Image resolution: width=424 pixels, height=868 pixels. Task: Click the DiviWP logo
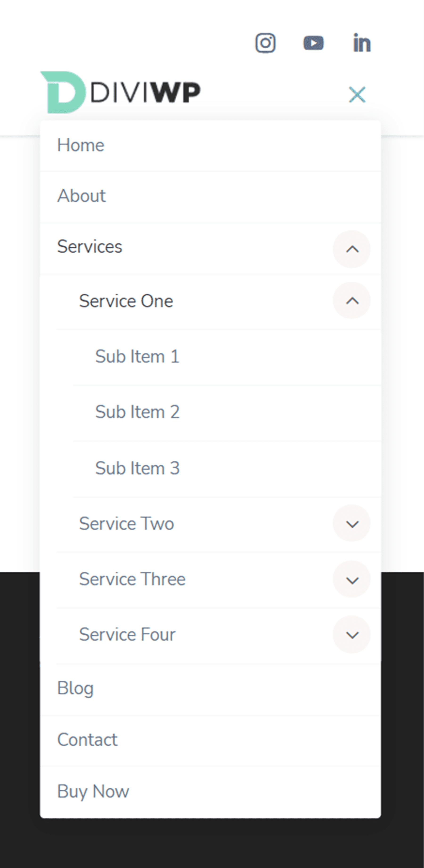[120, 91]
